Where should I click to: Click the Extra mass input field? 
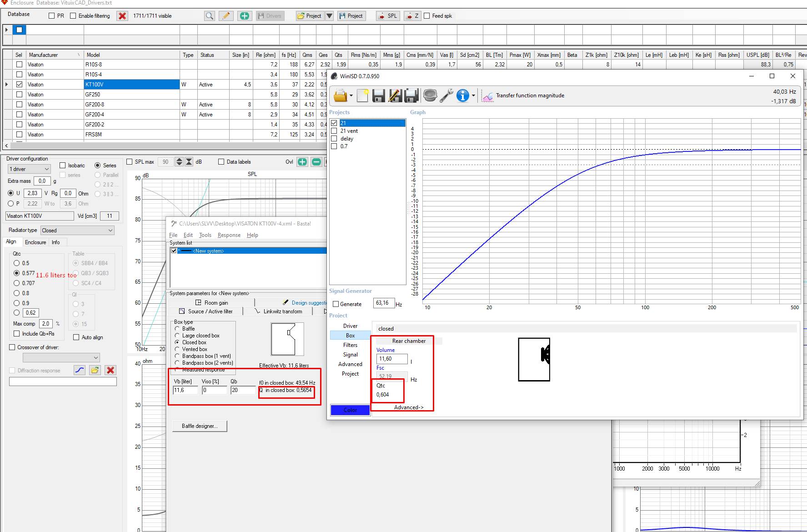pos(42,181)
